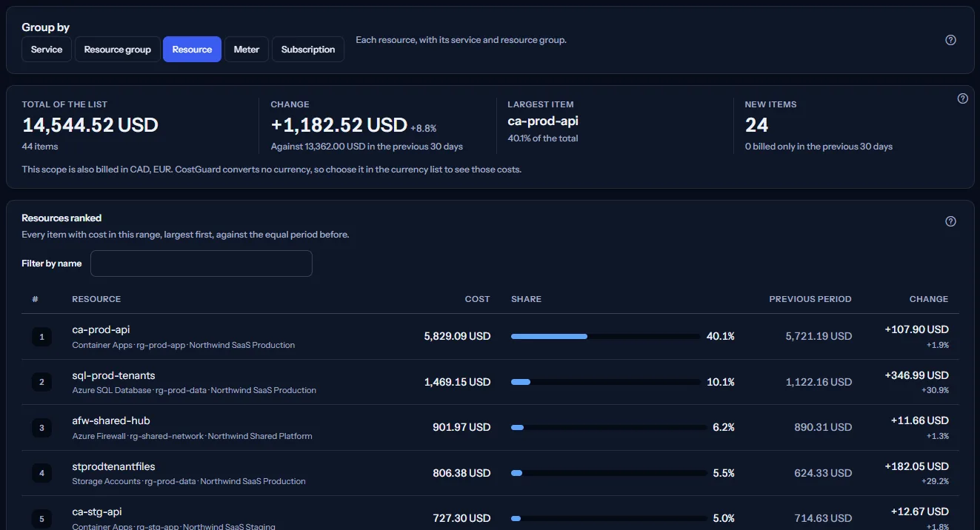Focus the Filter by name field
Screen dimensions: 980x530
coord(201,264)
